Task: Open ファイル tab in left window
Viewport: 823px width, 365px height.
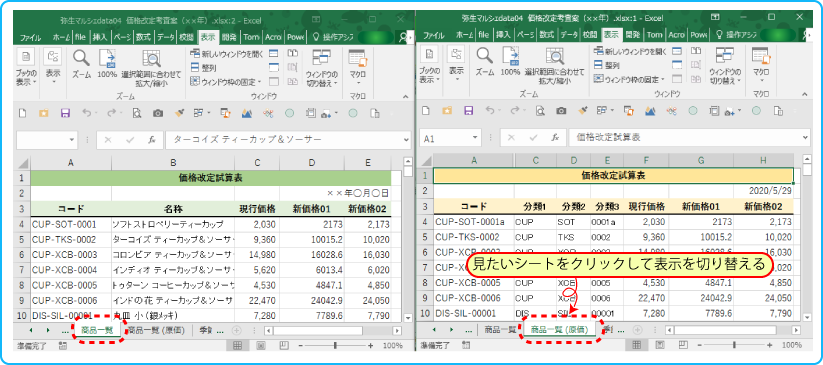Action: [x=30, y=37]
